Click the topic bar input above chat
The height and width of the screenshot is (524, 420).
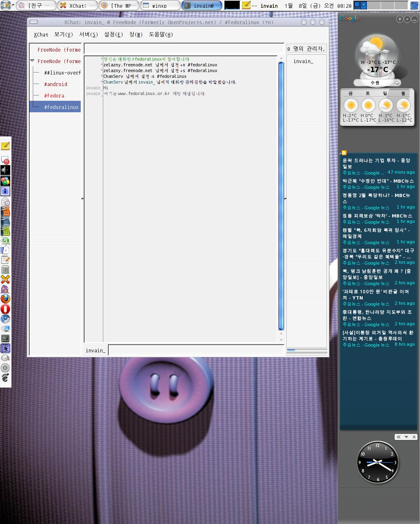184,49
